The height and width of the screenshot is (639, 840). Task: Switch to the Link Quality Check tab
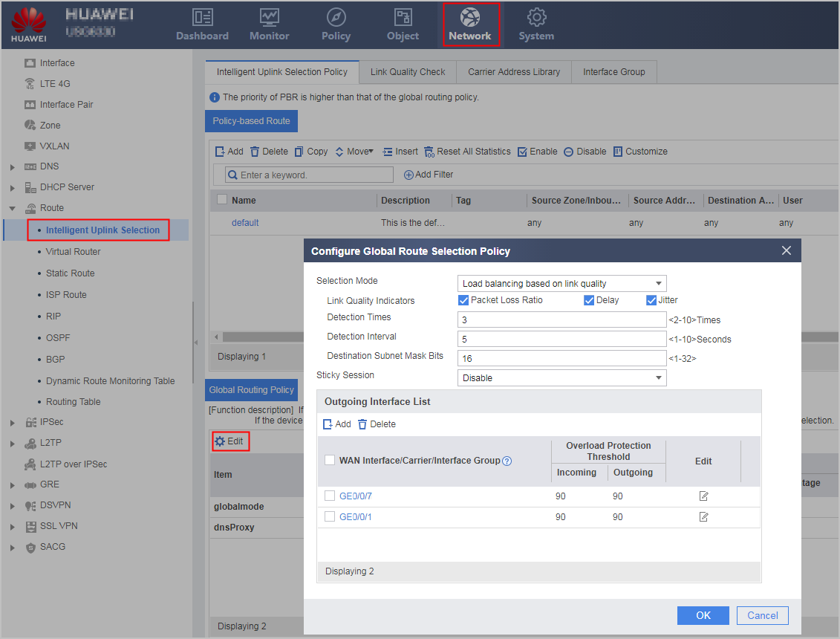point(408,72)
